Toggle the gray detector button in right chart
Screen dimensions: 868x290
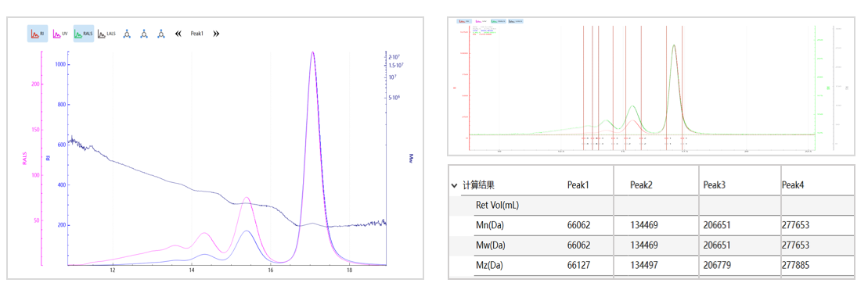(515, 21)
